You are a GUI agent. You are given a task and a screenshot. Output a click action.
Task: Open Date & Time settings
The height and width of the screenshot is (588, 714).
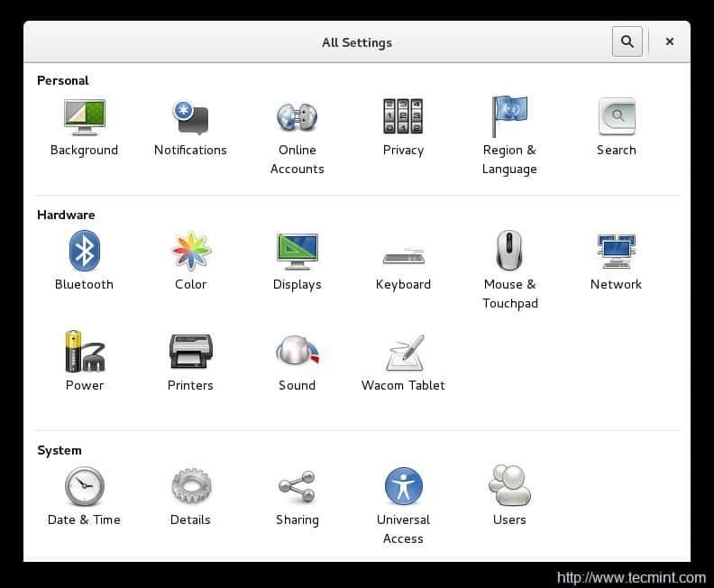84,487
